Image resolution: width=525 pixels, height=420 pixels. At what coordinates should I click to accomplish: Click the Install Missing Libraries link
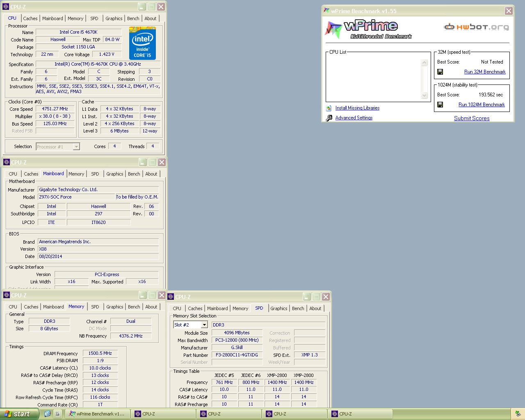coord(357,108)
